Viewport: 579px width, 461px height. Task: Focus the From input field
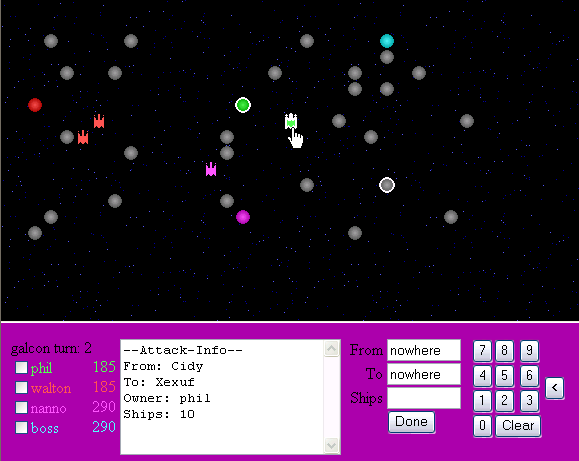424,350
